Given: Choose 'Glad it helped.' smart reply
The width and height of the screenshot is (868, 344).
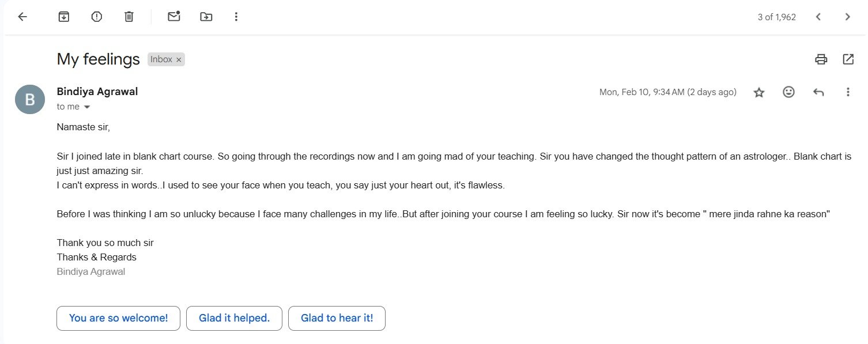Looking at the screenshot, I should 234,318.
